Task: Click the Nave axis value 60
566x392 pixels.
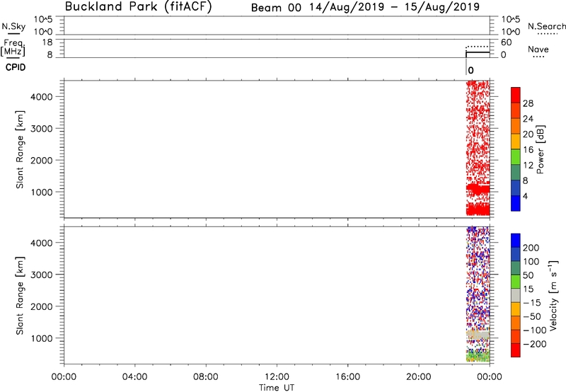Action: point(506,42)
